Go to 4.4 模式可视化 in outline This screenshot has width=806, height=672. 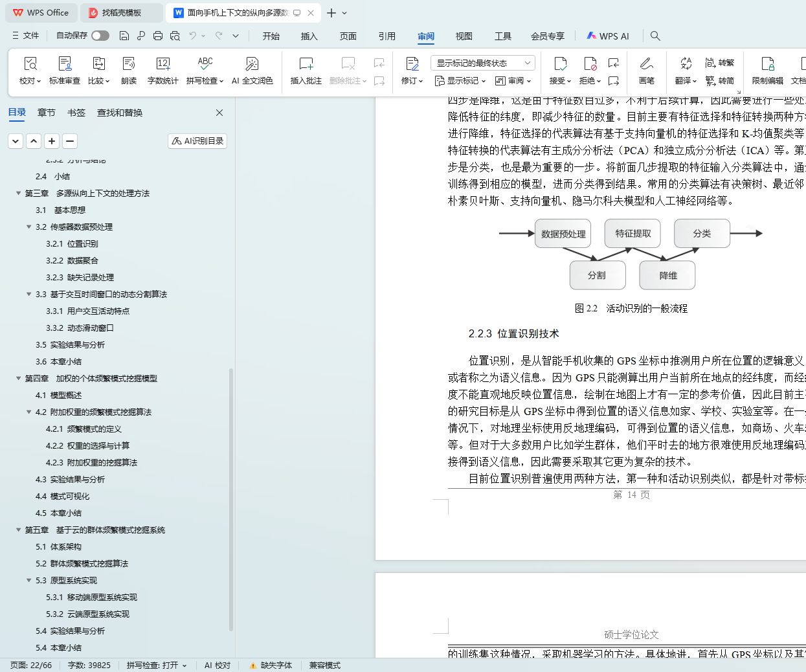pos(63,496)
